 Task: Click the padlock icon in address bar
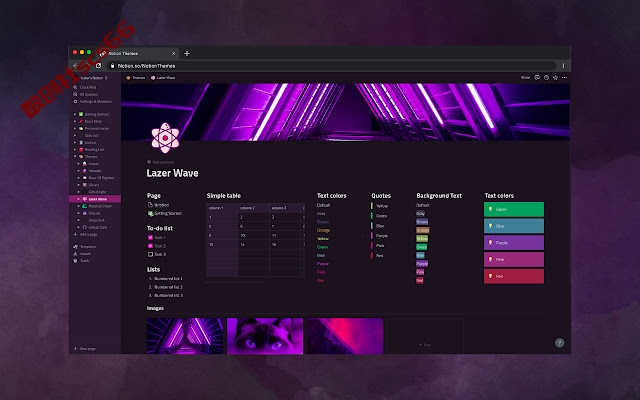coord(112,66)
